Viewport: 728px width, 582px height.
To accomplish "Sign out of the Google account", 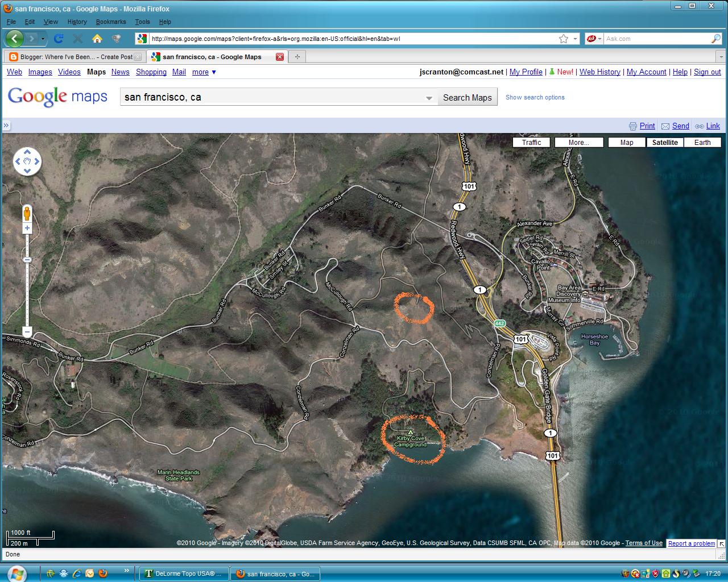I will coord(708,72).
